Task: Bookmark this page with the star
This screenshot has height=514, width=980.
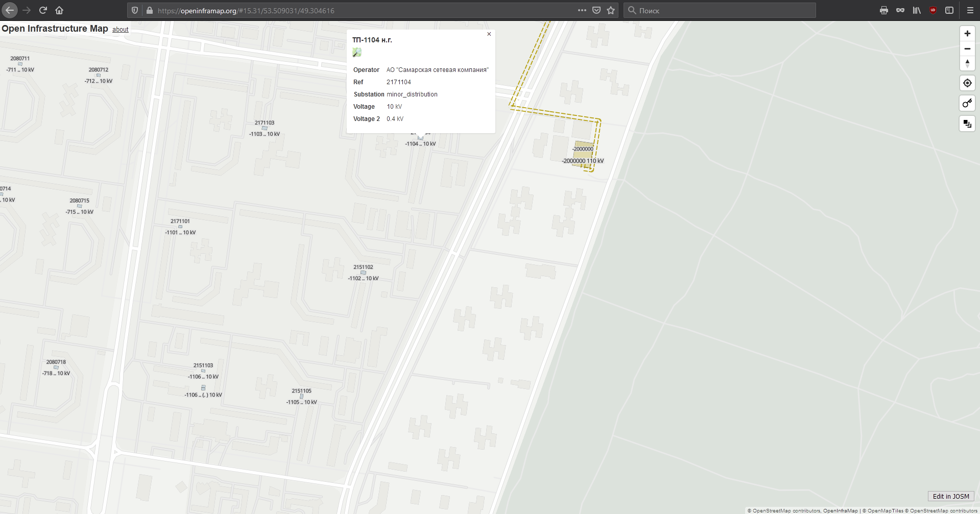Action: (x=610, y=10)
